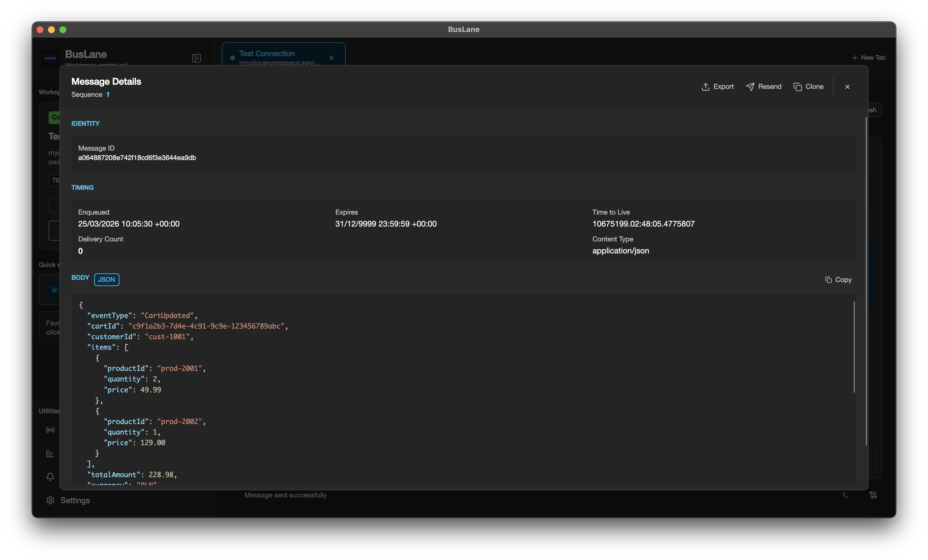Open the log panel icon at bottom right
The height and width of the screenshot is (560, 928).
pyautogui.click(x=873, y=495)
